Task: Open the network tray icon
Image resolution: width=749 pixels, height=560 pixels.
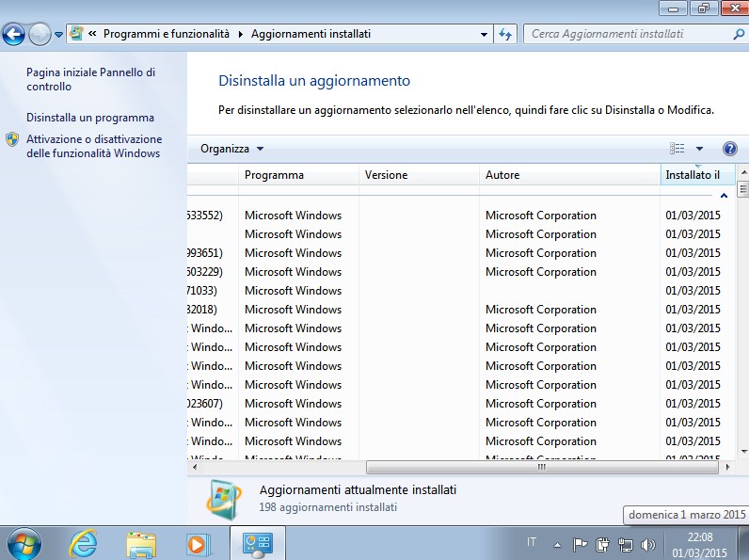Action: (x=626, y=544)
